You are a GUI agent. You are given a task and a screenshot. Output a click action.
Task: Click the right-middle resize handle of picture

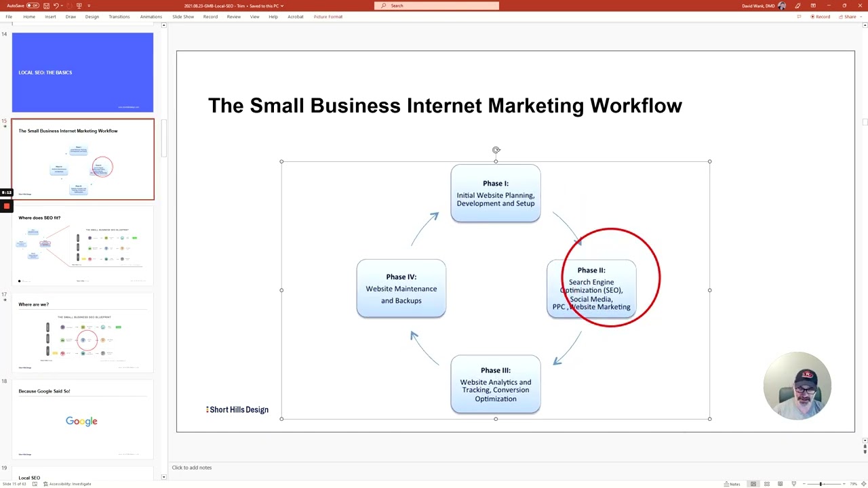tap(709, 290)
